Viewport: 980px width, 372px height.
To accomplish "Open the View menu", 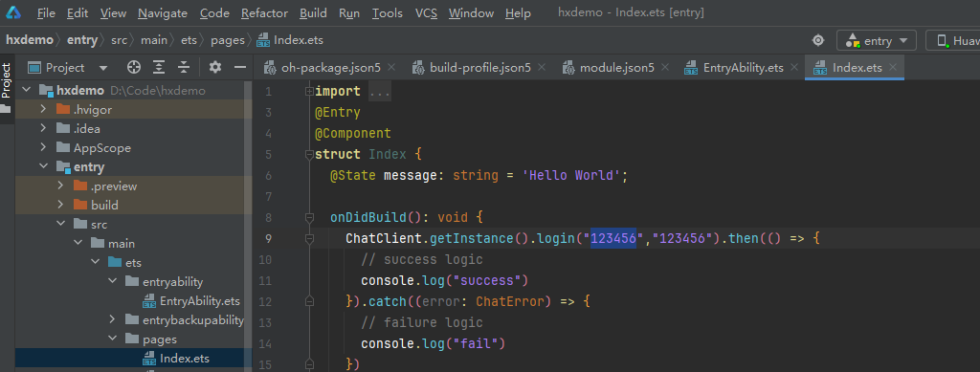I will click(113, 13).
